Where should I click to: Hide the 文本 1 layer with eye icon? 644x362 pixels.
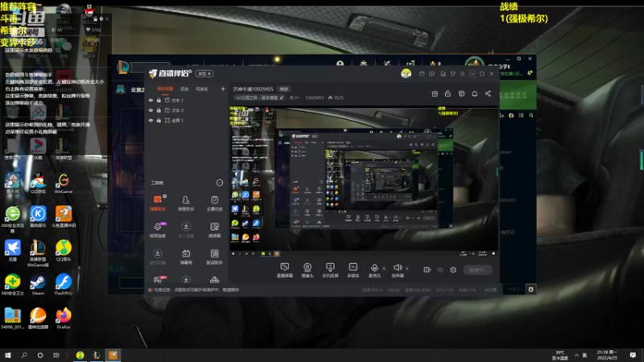click(x=151, y=100)
